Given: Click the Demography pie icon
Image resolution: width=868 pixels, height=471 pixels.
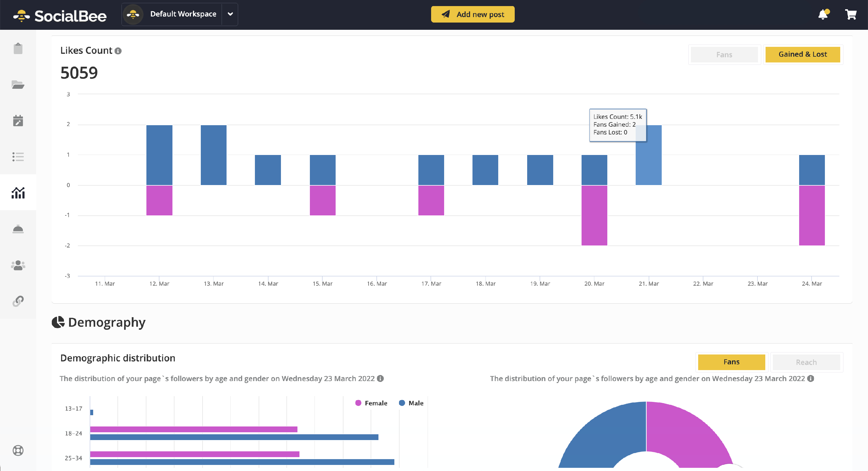Looking at the screenshot, I should pyautogui.click(x=58, y=322).
